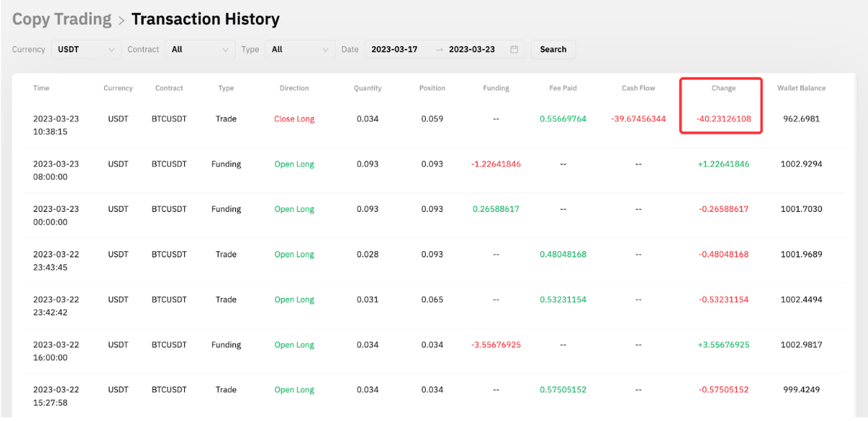Screen dimensions: 868x421
Task: Click the start date field 2023-03-17
Action: [395, 50]
